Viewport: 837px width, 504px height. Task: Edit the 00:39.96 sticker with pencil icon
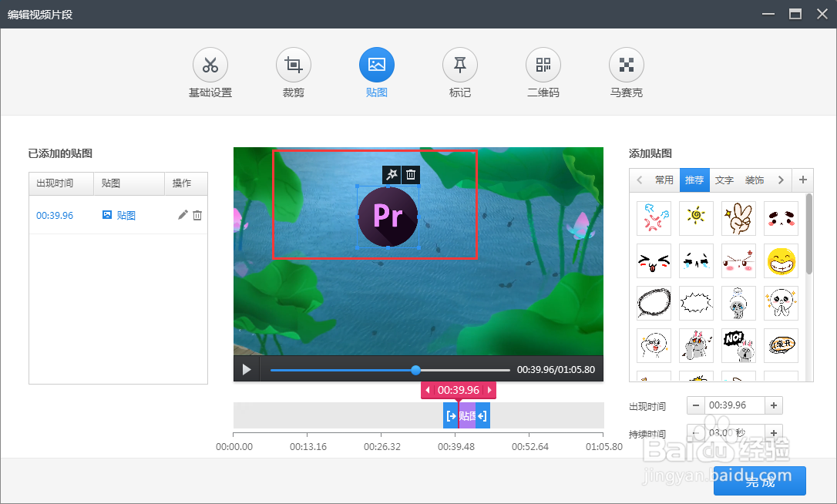(183, 215)
